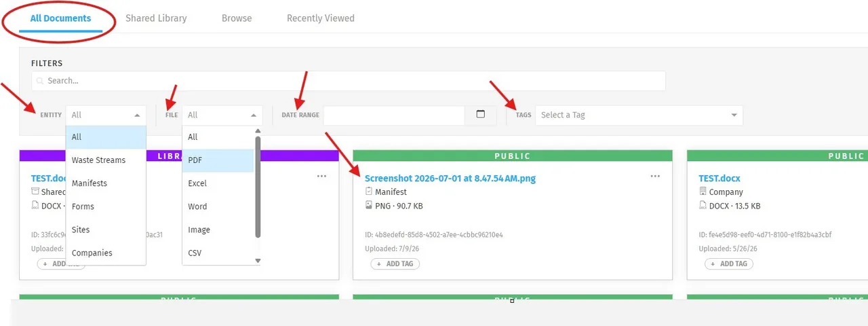The image size is (868, 326).
Task: Open the Select a Tag dropdown
Action: point(639,115)
